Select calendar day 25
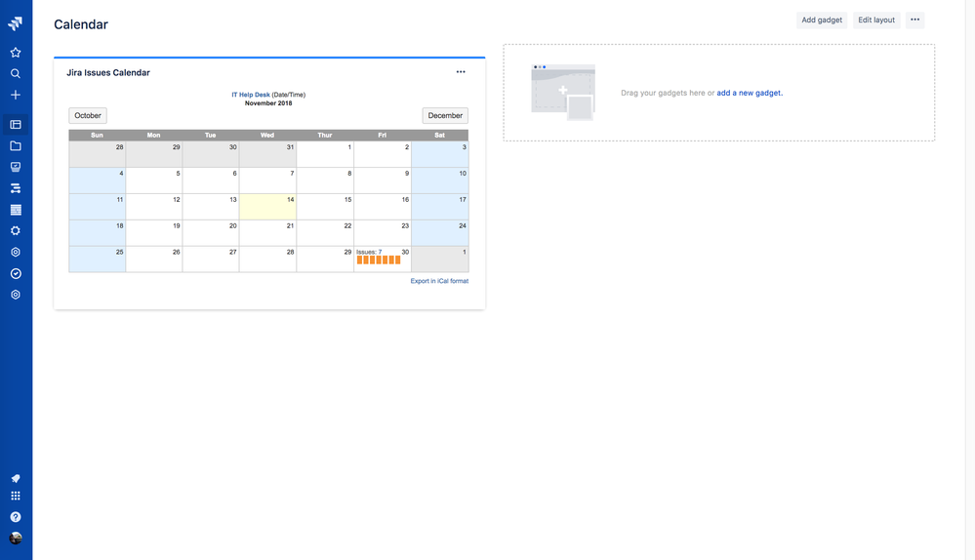Image resolution: width=975 pixels, height=560 pixels. click(x=97, y=260)
